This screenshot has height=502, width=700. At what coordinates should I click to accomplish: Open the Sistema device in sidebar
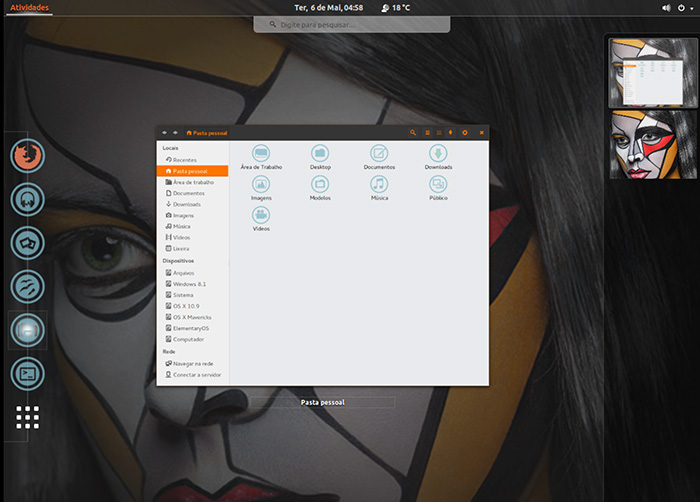(192, 295)
